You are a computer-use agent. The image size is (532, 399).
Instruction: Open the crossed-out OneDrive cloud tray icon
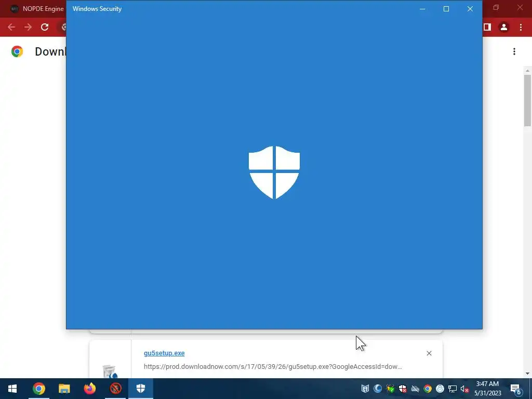pos(415,389)
